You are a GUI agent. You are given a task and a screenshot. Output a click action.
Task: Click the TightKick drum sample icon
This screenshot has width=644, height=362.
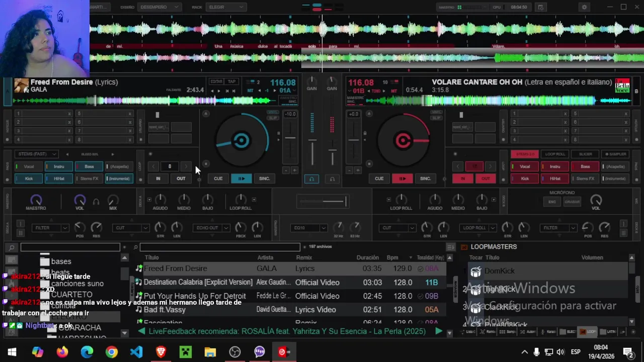click(x=475, y=290)
